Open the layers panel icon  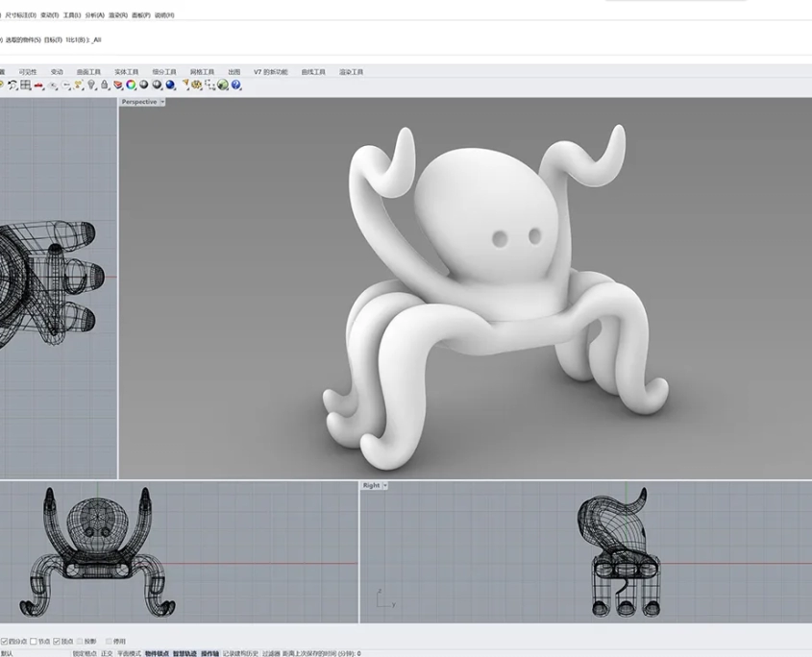click(x=117, y=85)
